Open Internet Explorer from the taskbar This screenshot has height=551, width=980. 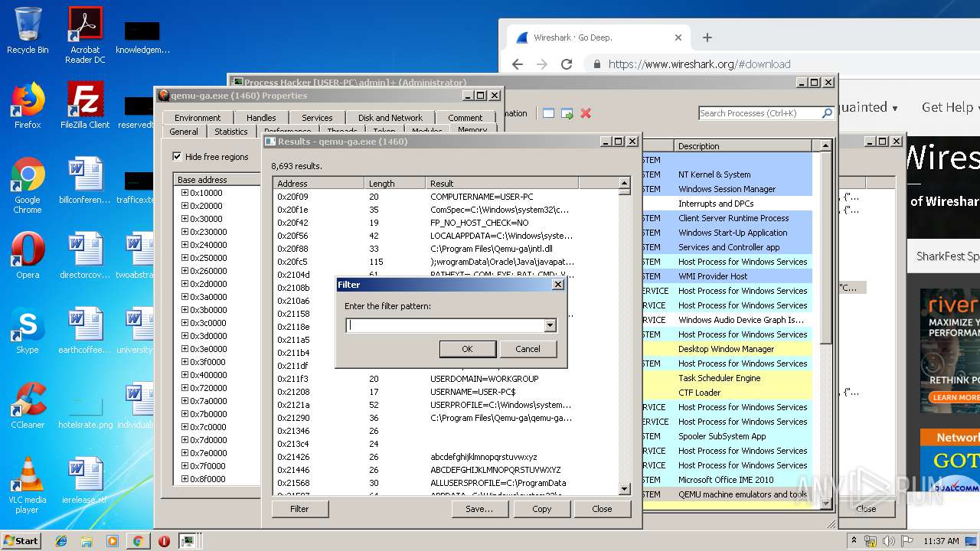(x=61, y=541)
